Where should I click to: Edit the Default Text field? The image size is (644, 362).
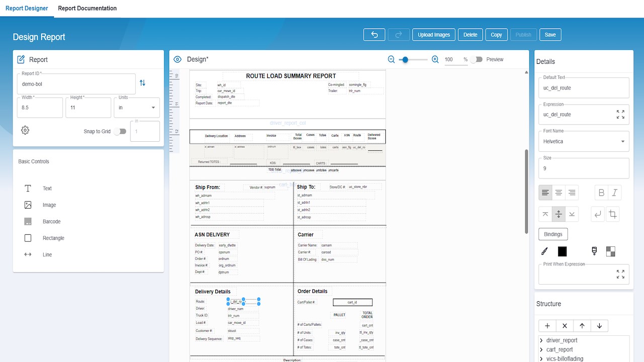tap(584, 88)
